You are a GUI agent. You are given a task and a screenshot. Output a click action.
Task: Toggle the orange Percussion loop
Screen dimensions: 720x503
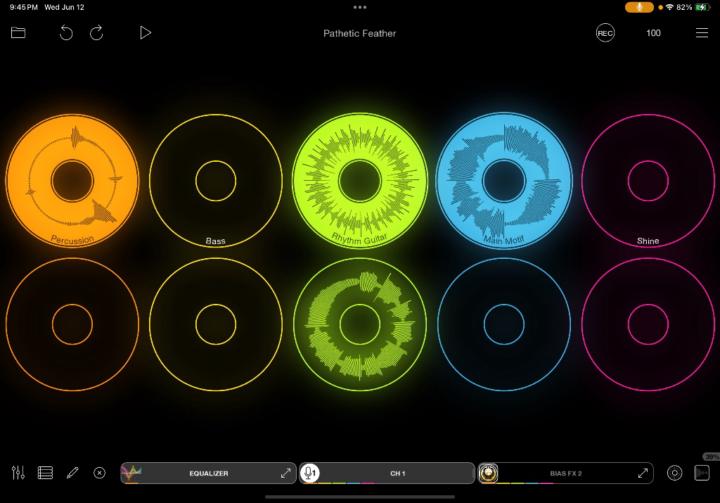pos(72,181)
